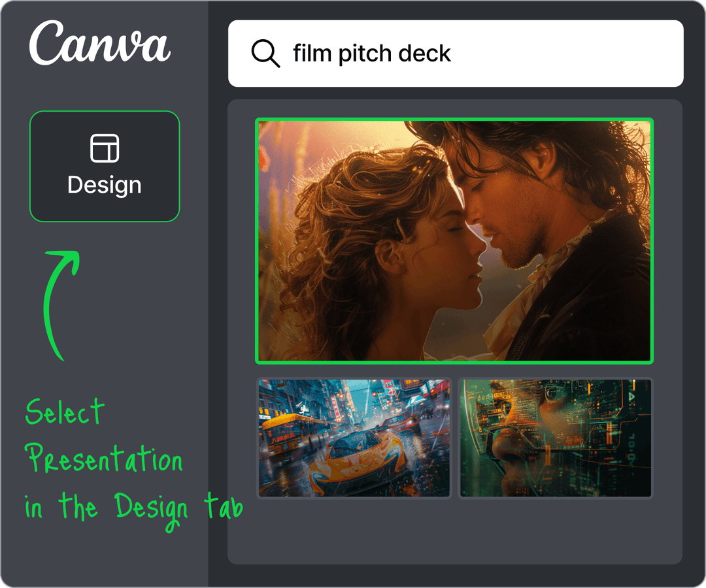Select the highlighted romantic couple template

coord(454,241)
